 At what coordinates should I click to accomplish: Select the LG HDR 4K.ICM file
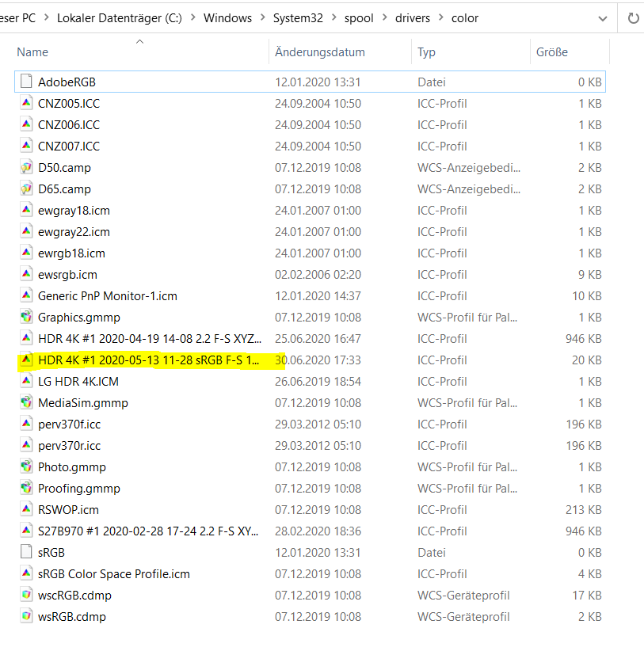(x=78, y=381)
